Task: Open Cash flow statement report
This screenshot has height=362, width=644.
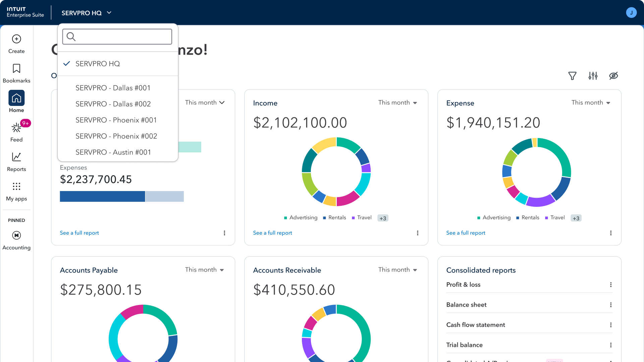Action: (x=475, y=325)
